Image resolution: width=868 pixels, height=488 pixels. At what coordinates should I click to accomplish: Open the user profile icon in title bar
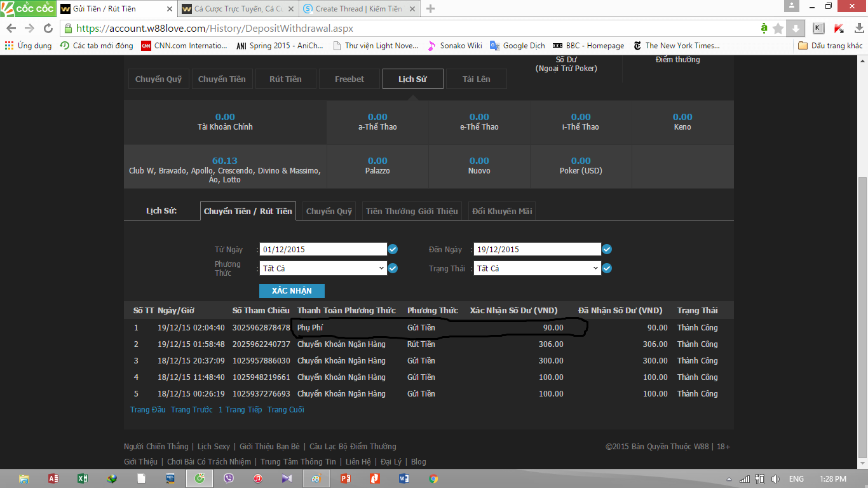tap(792, 6)
